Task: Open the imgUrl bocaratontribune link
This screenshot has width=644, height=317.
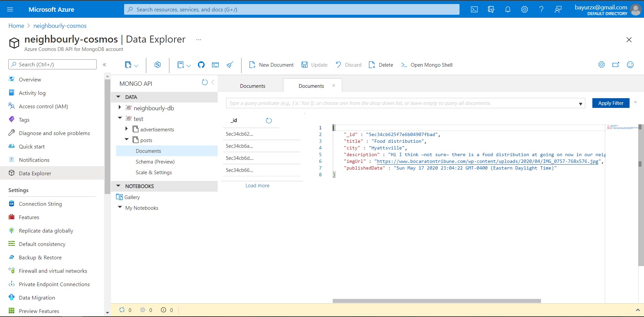Action: 487,161
